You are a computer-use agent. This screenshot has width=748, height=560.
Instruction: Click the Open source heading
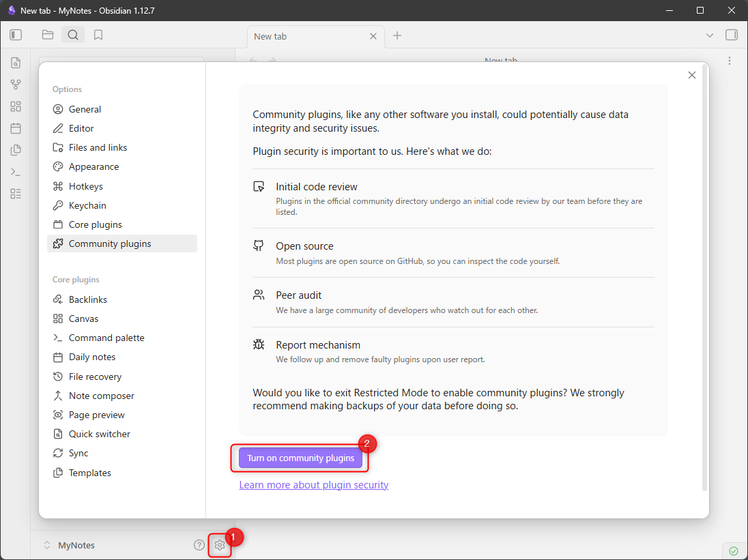(305, 246)
